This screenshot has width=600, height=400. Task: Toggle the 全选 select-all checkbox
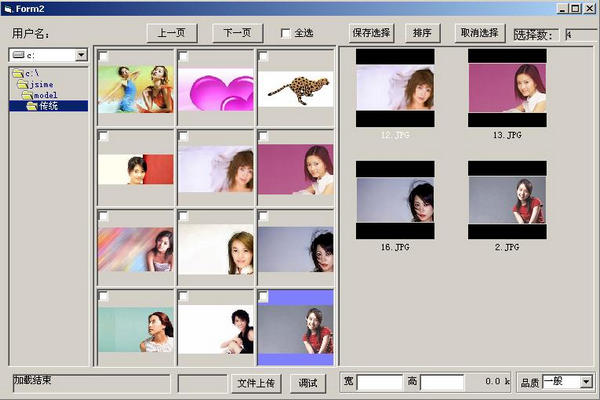[286, 33]
